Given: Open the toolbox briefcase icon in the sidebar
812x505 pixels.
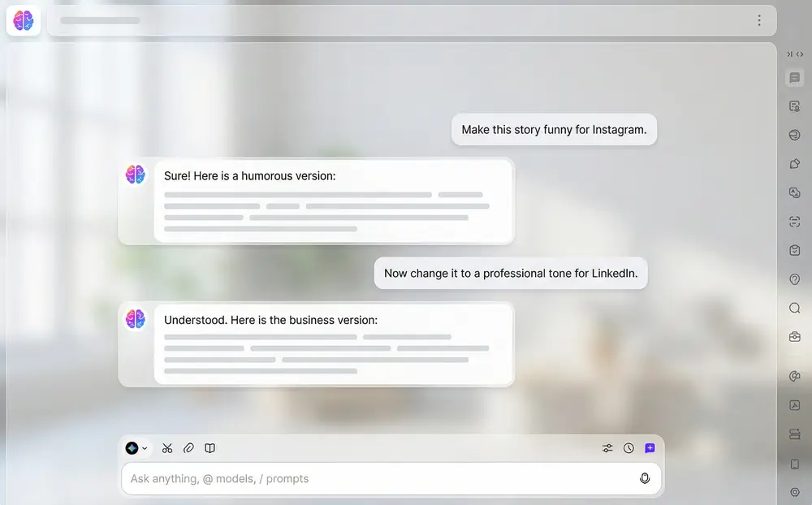Looking at the screenshot, I should 794,337.
